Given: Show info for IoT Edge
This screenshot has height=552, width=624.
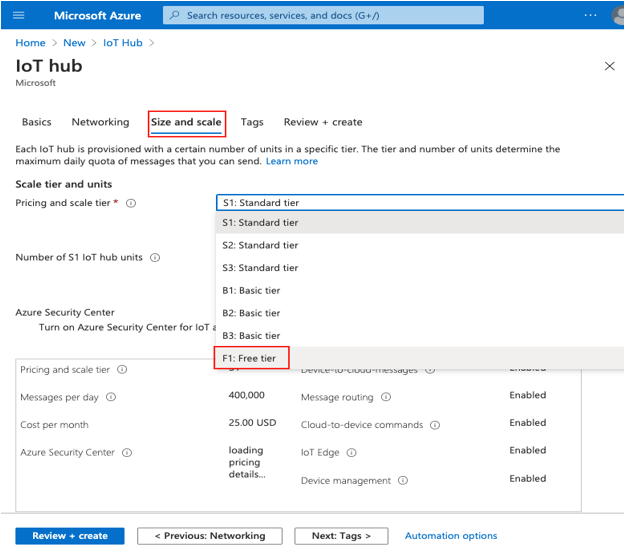Looking at the screenshot, I should point(351,453).
